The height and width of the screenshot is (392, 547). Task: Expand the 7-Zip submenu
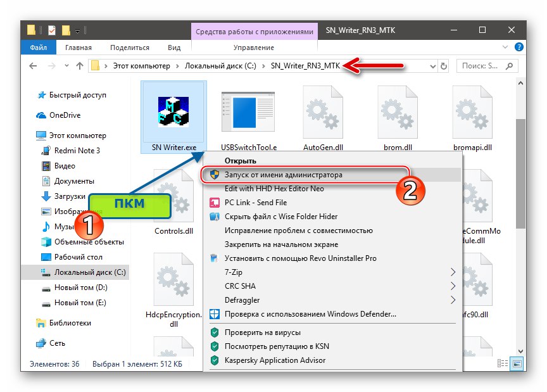click(453, 272)
